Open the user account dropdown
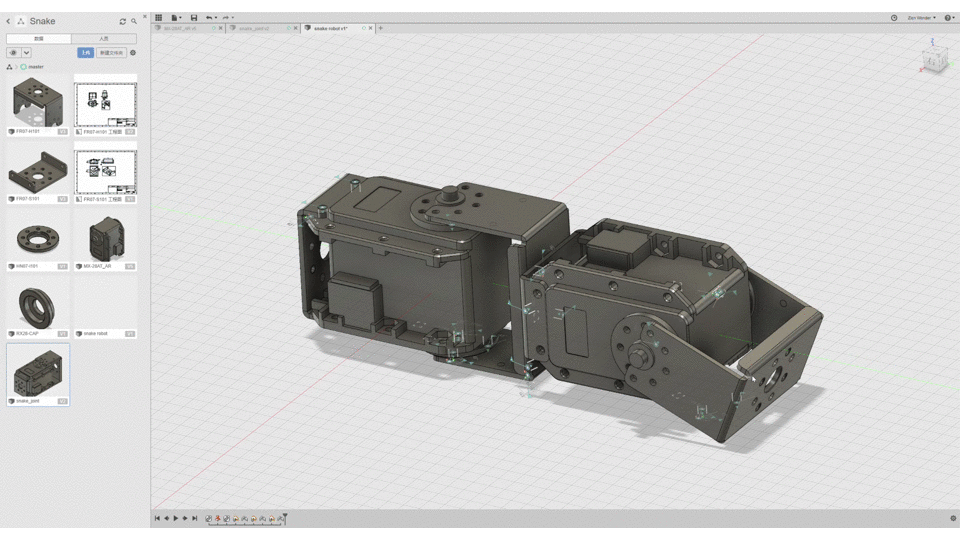This screenshot has width=960, height=540. tap(921, 18)
